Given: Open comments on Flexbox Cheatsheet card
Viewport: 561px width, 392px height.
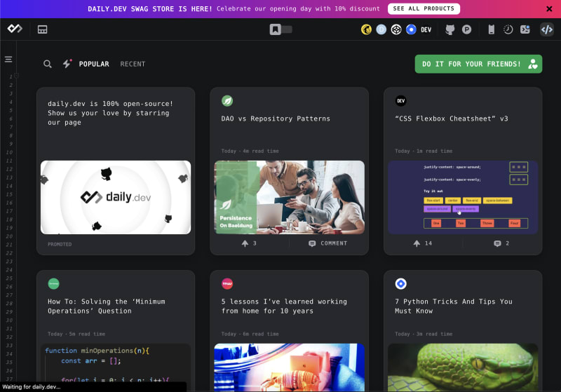Looking at the screenshot, I should 501,243.
